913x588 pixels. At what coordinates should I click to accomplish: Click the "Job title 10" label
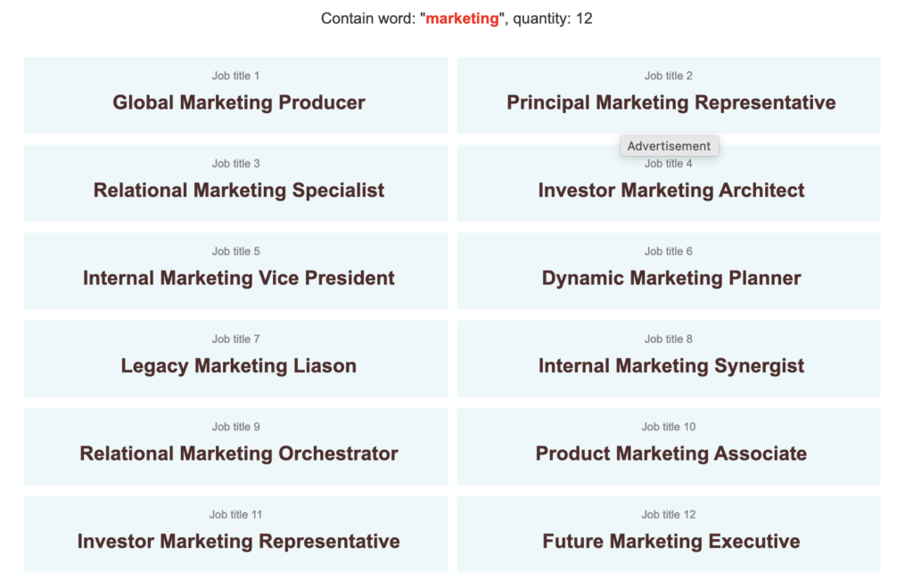(x=669, y=427)
